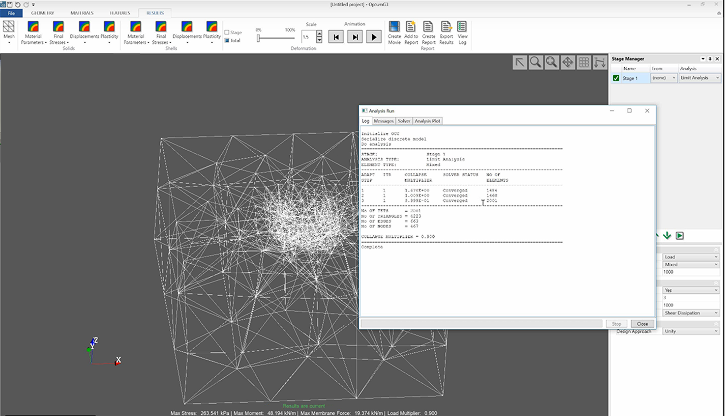725x416 pixels.
Task: Click the supports/loads display viewport tool
Action: (600, 62)
